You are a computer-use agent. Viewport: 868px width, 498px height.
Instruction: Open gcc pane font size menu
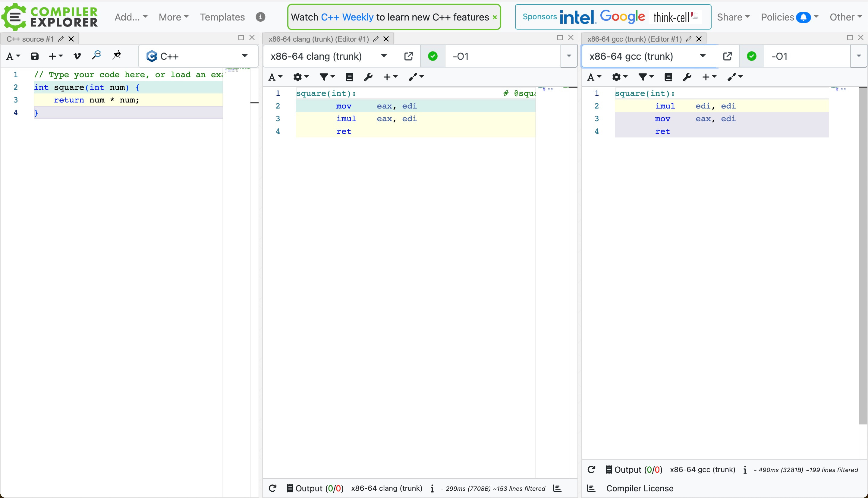tap(594, 77)
